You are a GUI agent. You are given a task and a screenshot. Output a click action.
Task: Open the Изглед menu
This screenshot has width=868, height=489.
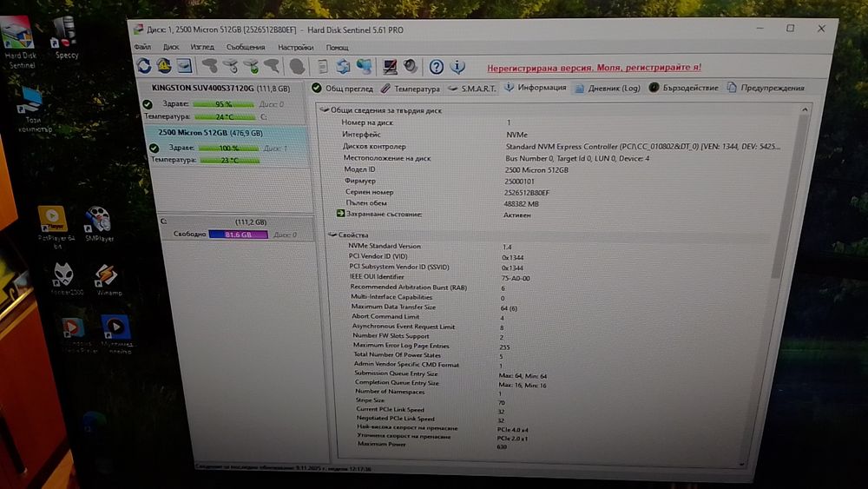coord(202,47)
